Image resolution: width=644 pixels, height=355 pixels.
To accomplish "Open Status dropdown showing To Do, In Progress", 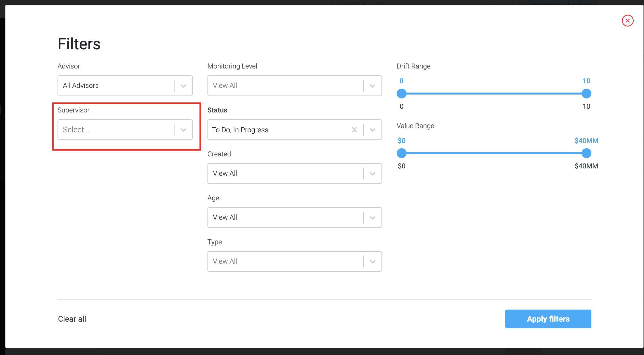I will tap(294, 130).
